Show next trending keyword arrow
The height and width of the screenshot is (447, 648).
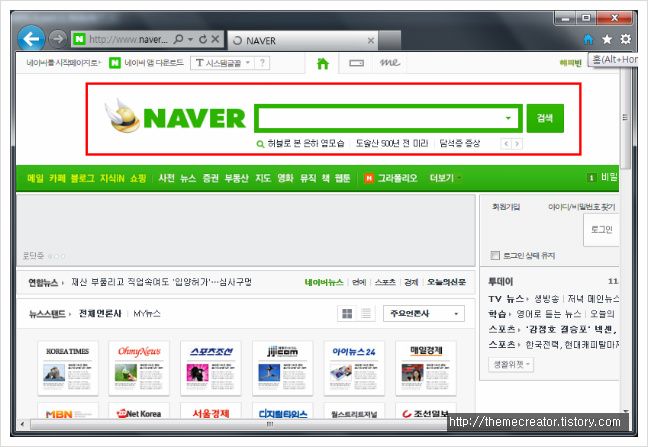tap(517, 144)
